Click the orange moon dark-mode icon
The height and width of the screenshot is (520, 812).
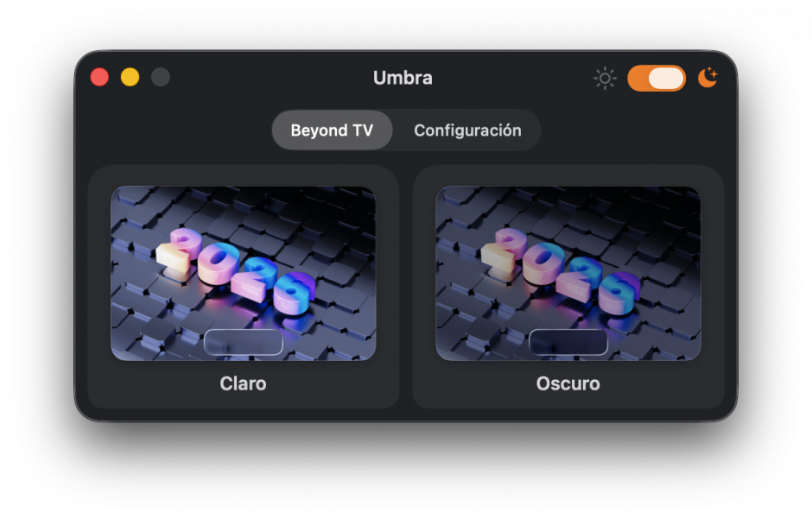click(707, 78)
